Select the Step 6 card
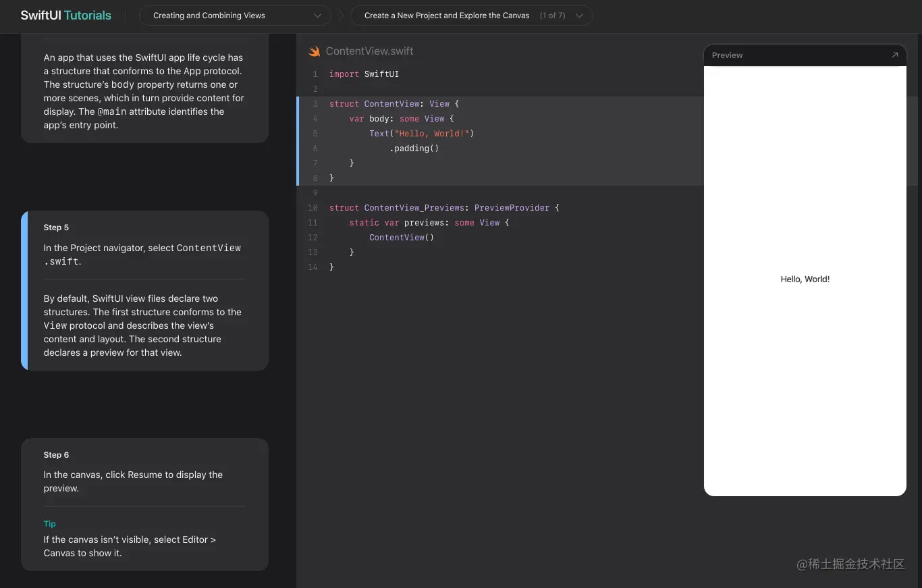 pos(144,504)
